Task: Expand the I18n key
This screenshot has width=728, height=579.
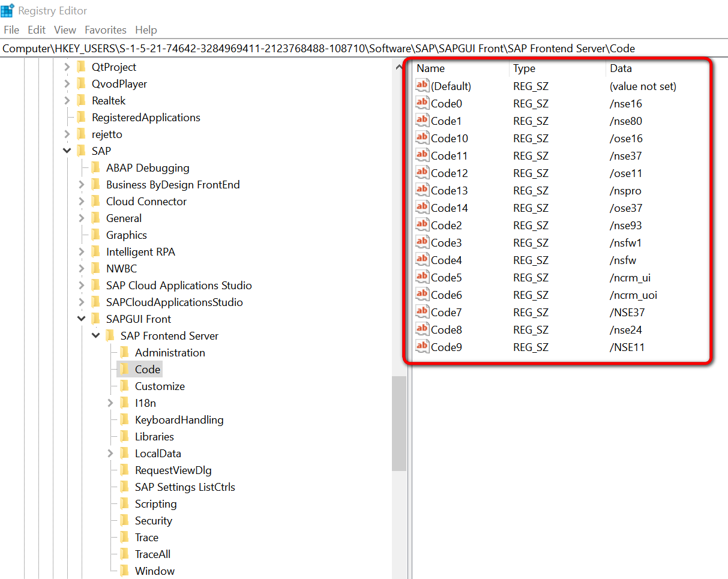Action: [110, 403]
